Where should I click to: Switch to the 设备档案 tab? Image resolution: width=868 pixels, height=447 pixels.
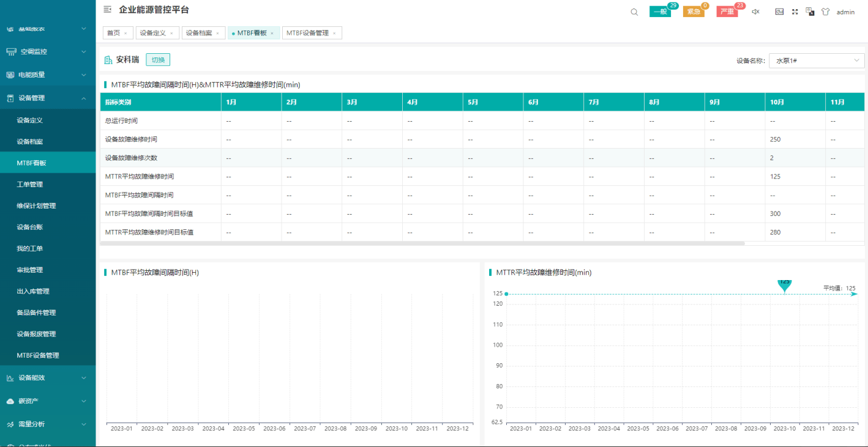[x=199, y=33]
